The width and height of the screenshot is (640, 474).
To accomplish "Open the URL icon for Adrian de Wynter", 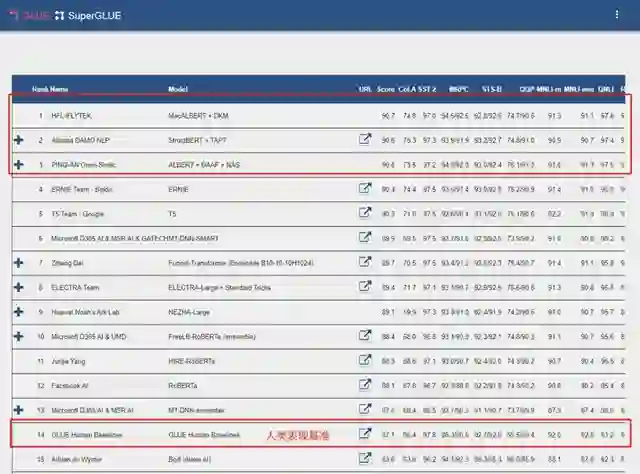I will pyautogui.click(x=365, y=458).
